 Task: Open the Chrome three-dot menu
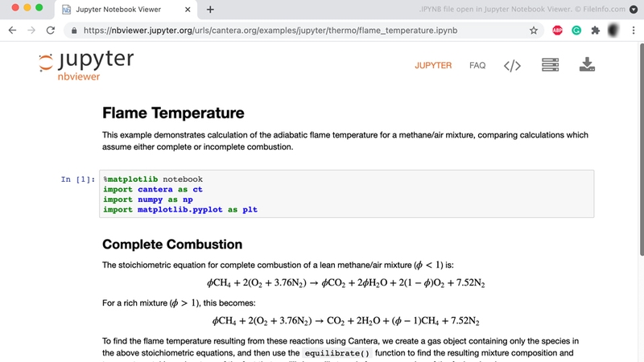pos(634,31)
